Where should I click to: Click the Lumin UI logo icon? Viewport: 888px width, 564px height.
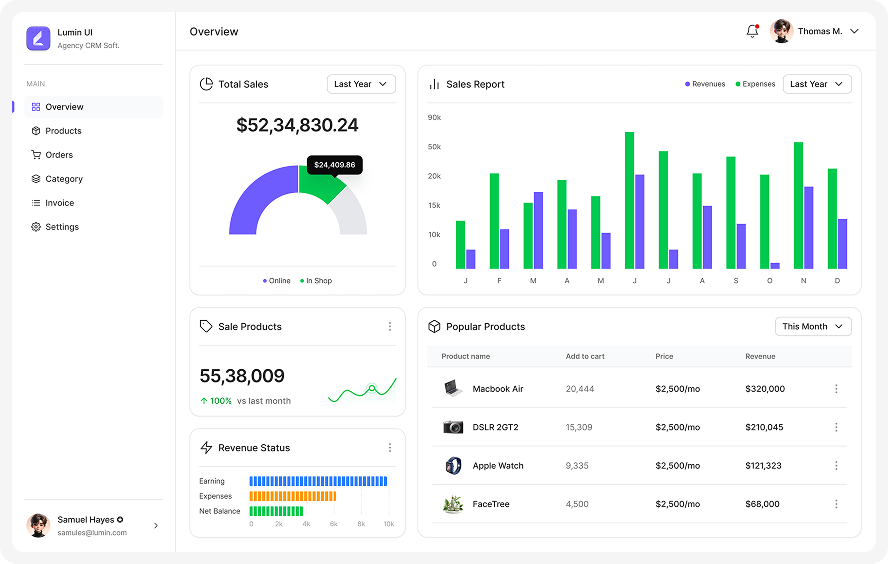click(x=38, y=38)
